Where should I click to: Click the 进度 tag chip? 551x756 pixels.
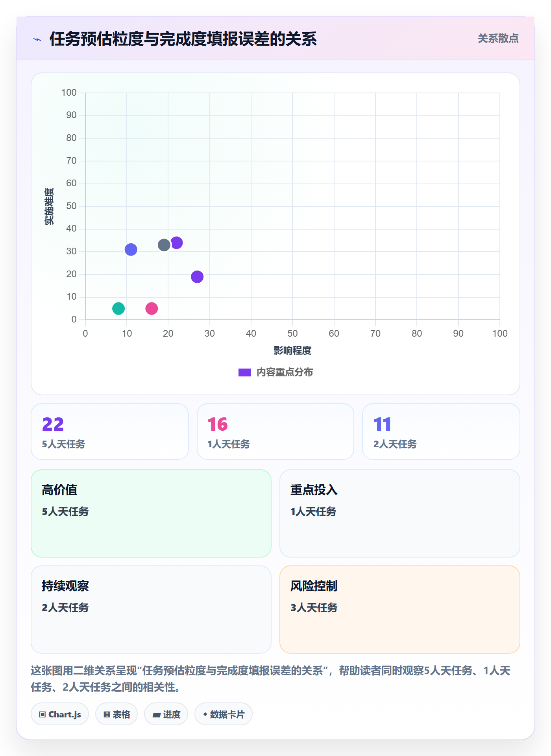(166, 714)
